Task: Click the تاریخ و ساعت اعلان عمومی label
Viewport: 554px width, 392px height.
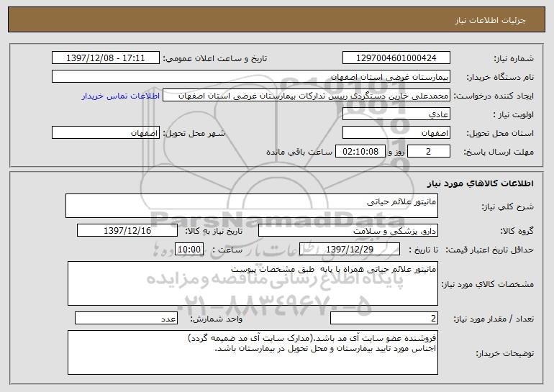Action: [215, 58]
